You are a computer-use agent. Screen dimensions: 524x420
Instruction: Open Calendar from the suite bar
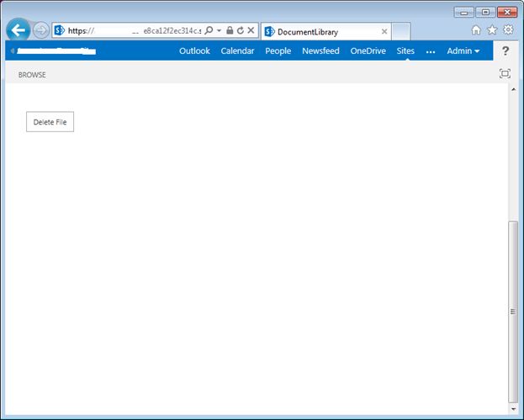point(237,51)
